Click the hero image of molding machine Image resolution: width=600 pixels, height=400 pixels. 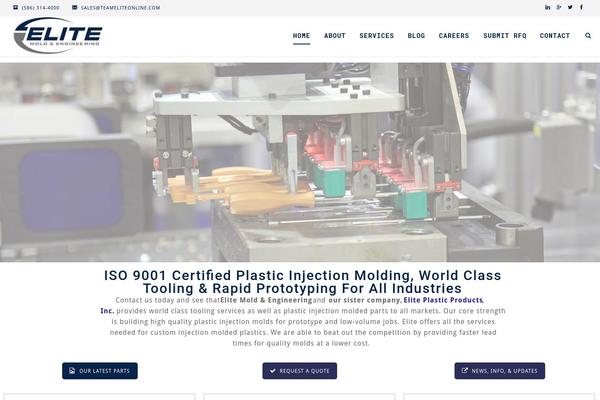(300, 162)
